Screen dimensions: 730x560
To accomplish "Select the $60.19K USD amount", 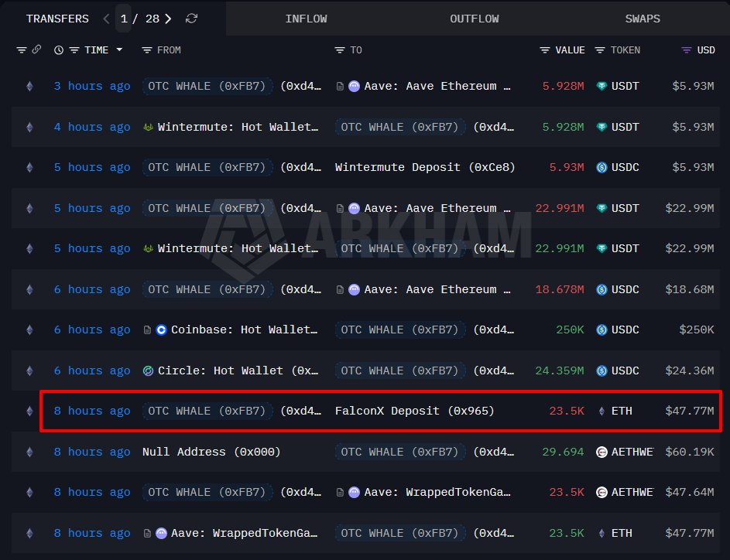I will point(690,452).
